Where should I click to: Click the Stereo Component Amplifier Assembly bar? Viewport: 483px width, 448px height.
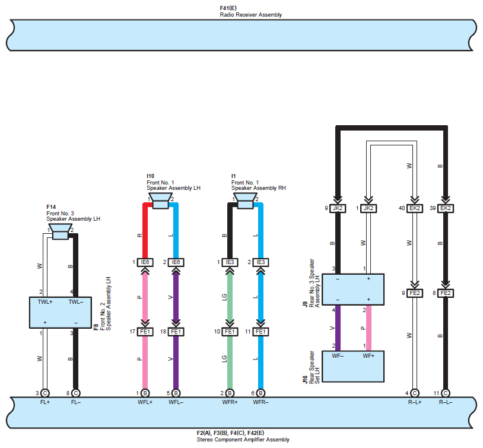(x=240, y=413)
